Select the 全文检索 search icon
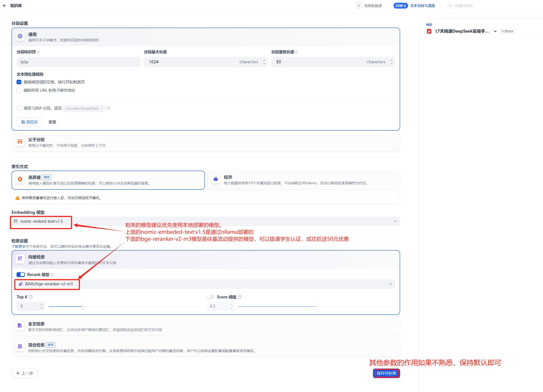Viewport: 543px width, 392px height. coord(20,326)
